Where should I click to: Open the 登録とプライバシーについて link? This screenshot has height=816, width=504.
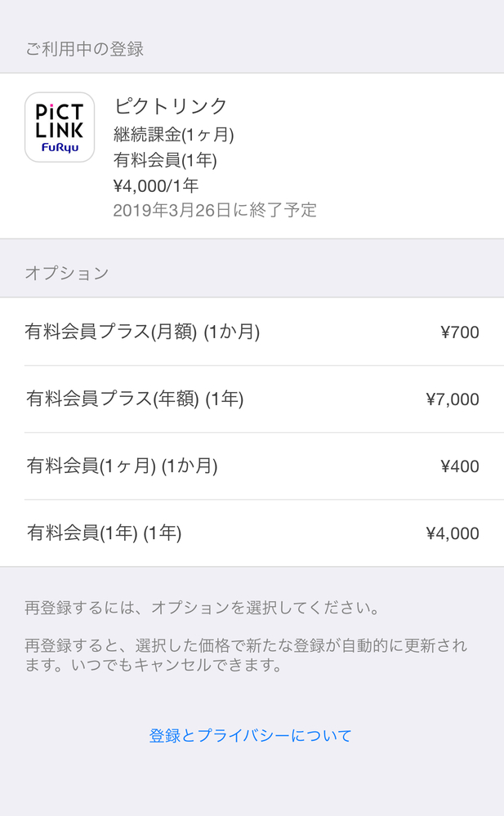coord(250,735)
